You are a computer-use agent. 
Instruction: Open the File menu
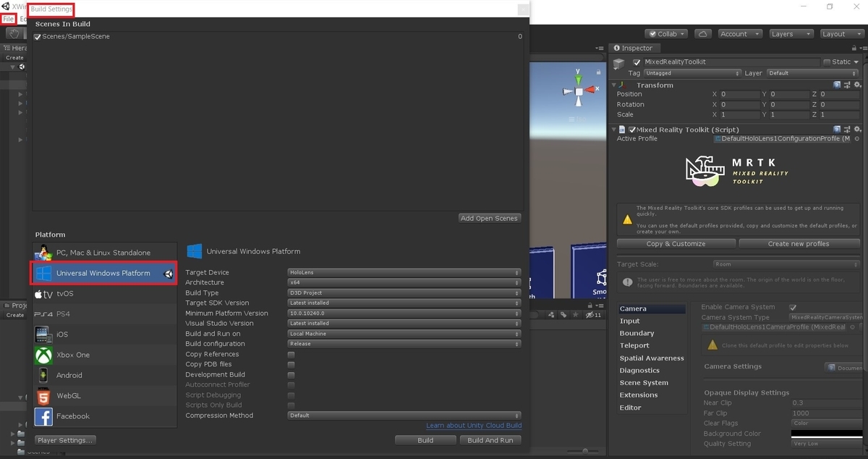tap(9, 19)
